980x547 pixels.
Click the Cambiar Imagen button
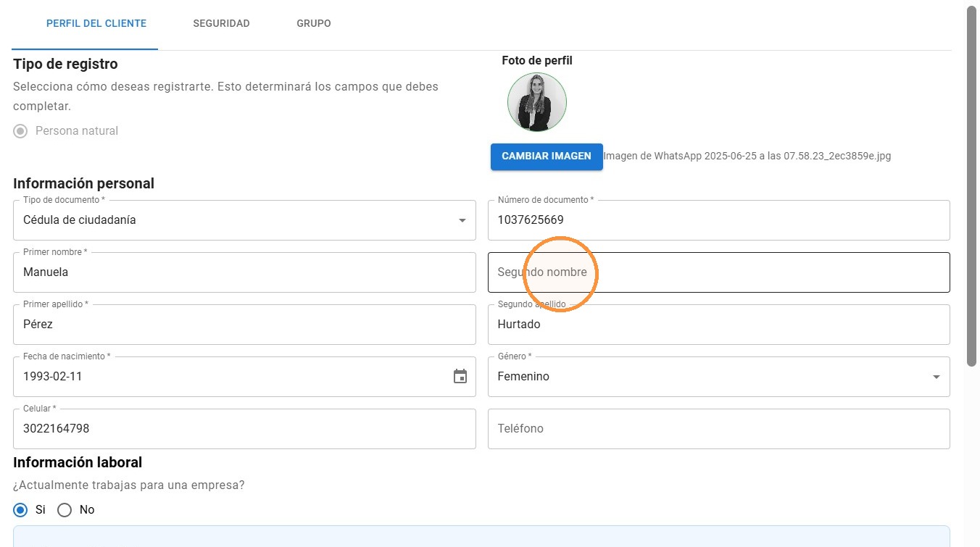547,156
